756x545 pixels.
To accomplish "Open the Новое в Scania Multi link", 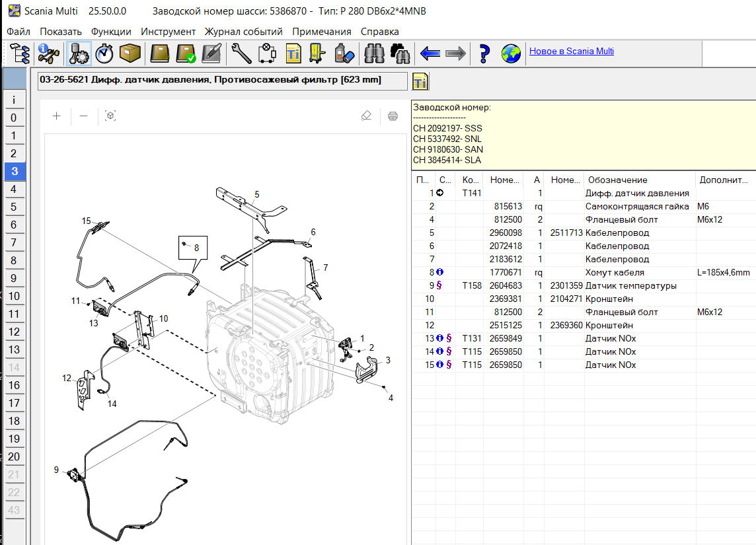I will (572, 51).
